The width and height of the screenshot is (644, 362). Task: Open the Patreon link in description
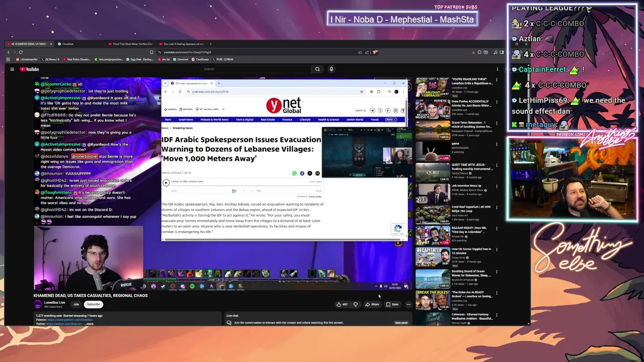[x=70, y=320]
